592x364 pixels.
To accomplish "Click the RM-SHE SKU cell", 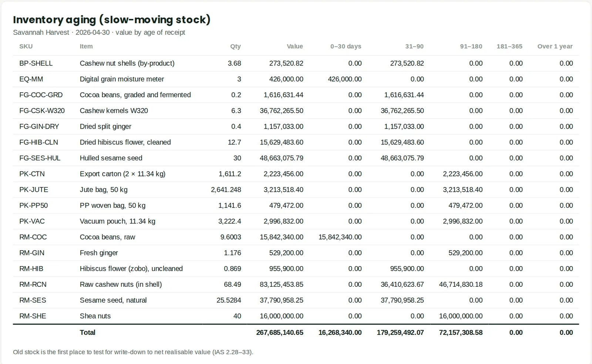I will point(33,316).
